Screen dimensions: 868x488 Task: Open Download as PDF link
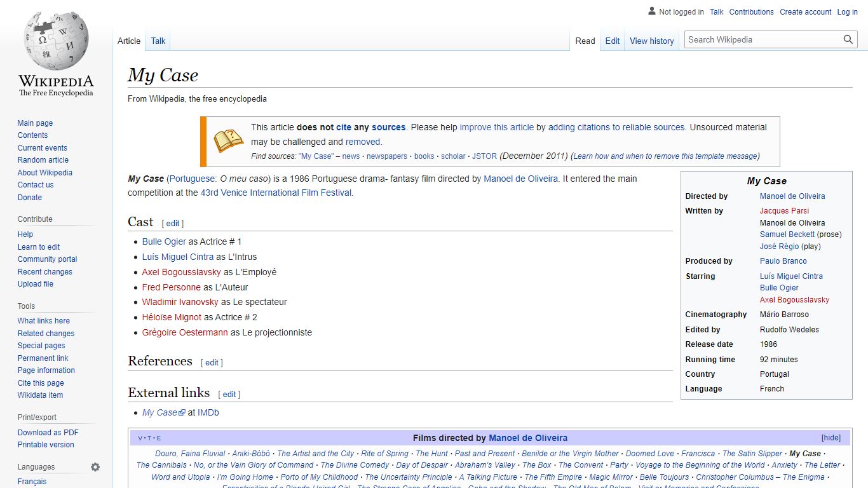pyautogui.click(x=48, y=433)
